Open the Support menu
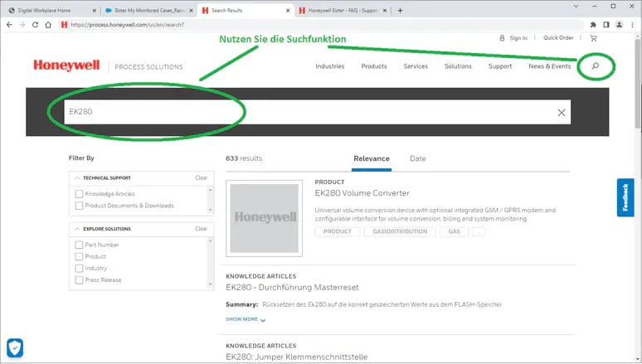Screen dimensions: 642x364 (500, 66)
